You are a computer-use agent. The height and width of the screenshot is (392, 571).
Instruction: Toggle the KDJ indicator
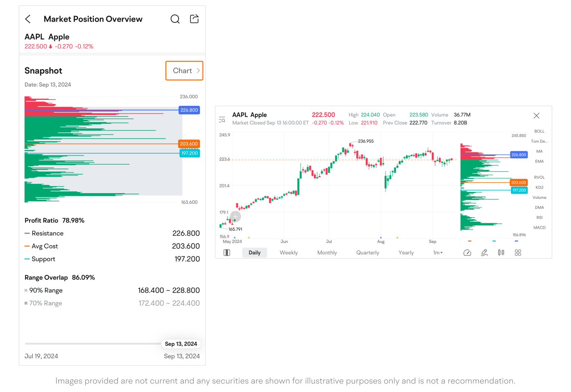pos(539,188)
